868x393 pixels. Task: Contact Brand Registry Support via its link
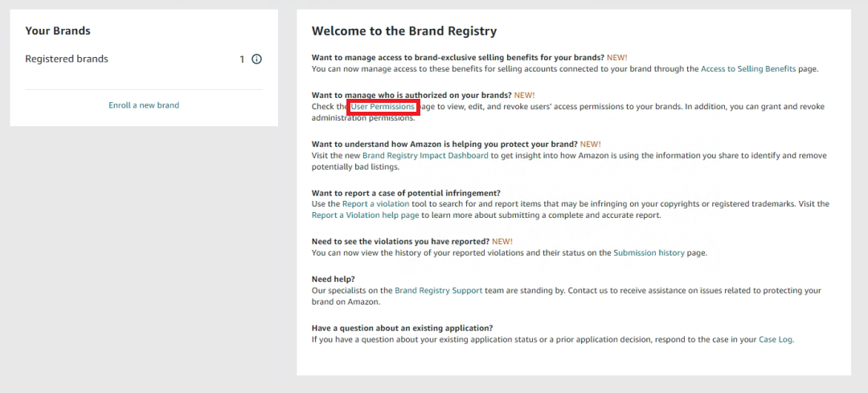pyautogui.click(x=439, y=290)
